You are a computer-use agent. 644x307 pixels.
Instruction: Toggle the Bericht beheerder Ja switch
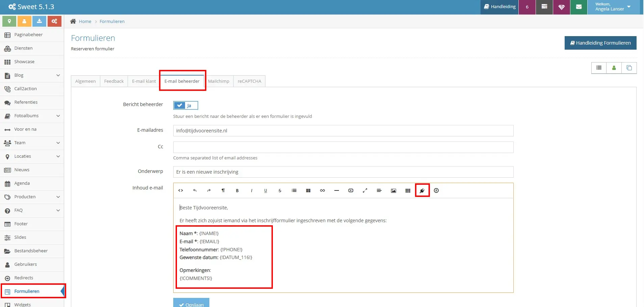[x=185, y=105]
